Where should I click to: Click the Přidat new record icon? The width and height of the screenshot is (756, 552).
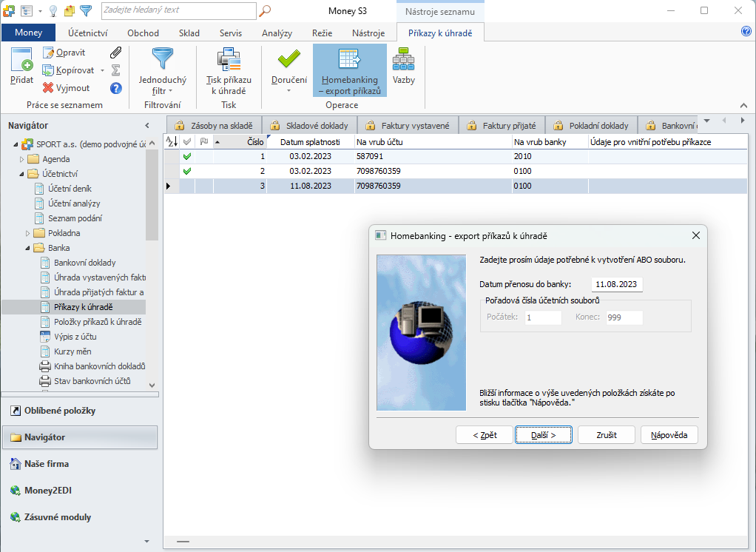coord(21,60)
